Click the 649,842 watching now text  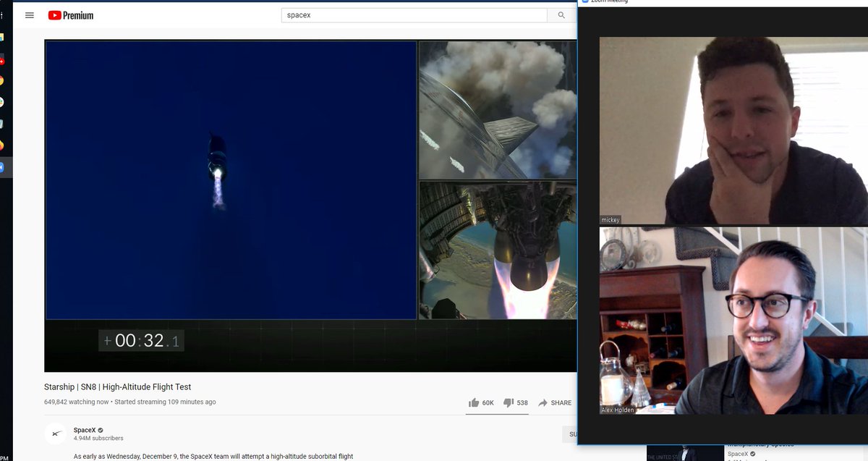77,402
